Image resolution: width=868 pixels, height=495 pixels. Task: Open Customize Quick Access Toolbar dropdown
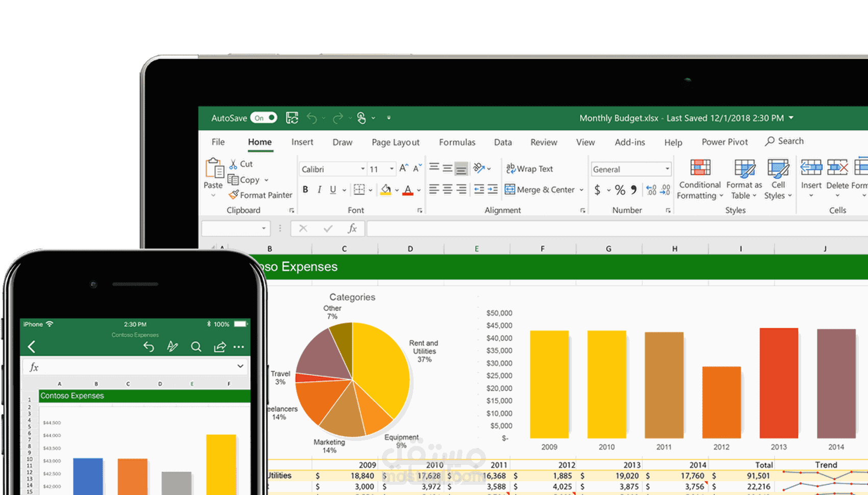point(389,118)
